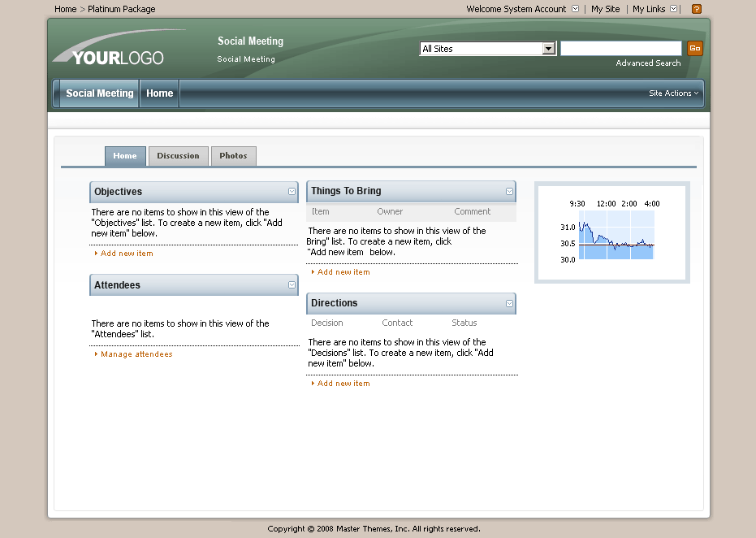Expand Things To Bring web part menu
The width and height of the screenshot is (756, 538).
(x=509, y=191)
